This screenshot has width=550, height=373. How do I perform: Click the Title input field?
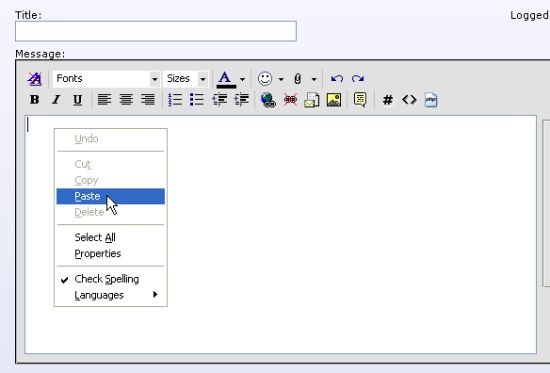(156, 31)
